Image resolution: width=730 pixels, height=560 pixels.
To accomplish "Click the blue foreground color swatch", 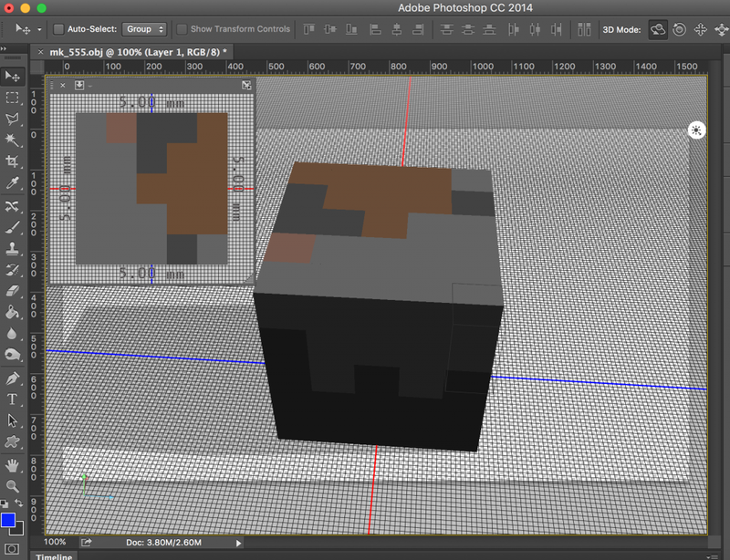I will (x=8, y=521).
